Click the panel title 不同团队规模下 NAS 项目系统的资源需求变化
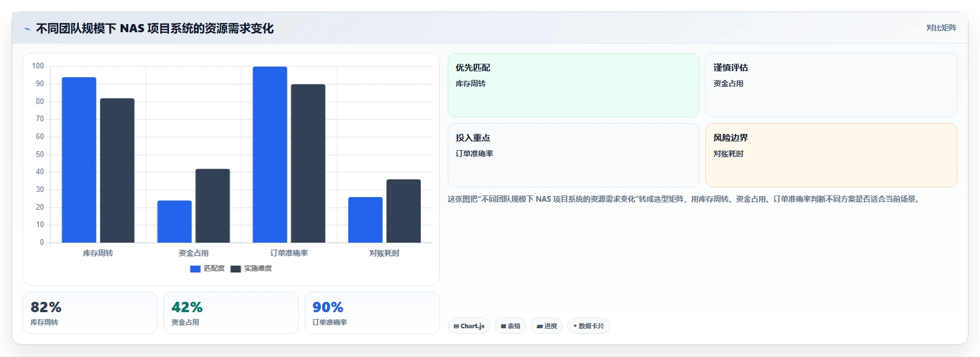 coord(155,28)
